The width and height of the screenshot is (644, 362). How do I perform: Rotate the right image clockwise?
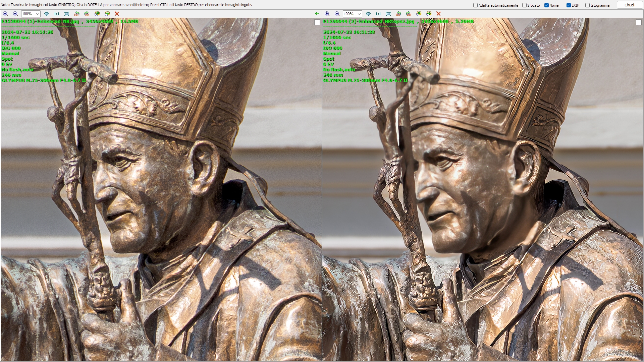coord(409,14)
